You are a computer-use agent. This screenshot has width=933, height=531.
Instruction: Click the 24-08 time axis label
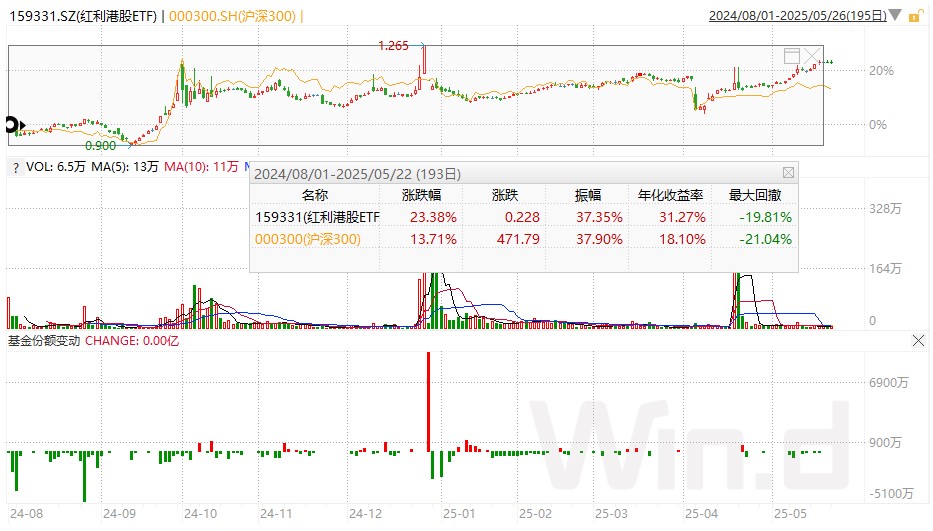pyautogui.click(x=27, y=514)
